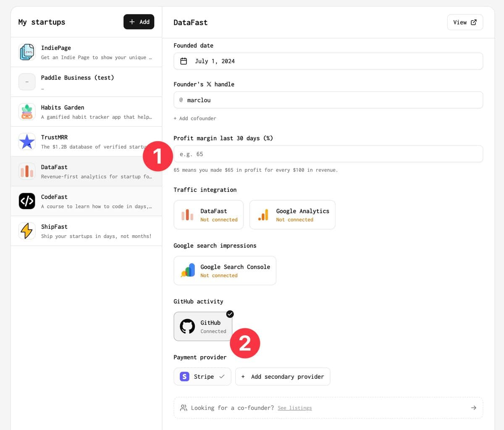The width and height of the screenshot is (504, 430).
Task: Click the Google Search Console logo icon
Action: 188,270
